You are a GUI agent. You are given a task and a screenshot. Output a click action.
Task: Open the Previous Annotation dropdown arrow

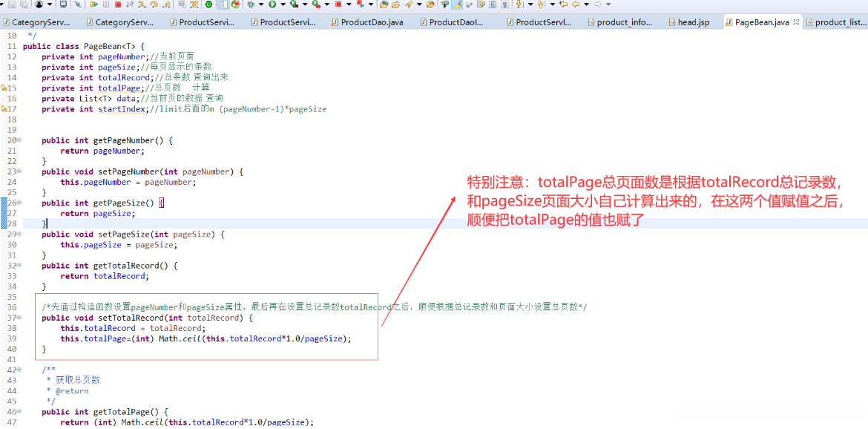click(x=553, y=4)
